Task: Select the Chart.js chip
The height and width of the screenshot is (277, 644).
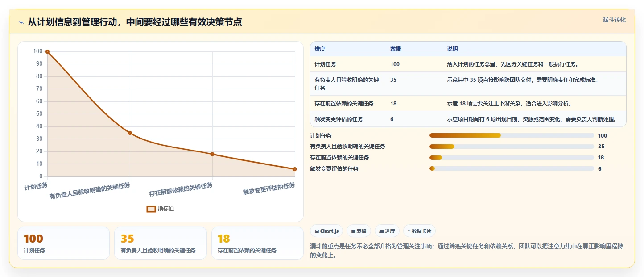Action: click(326, 231)
